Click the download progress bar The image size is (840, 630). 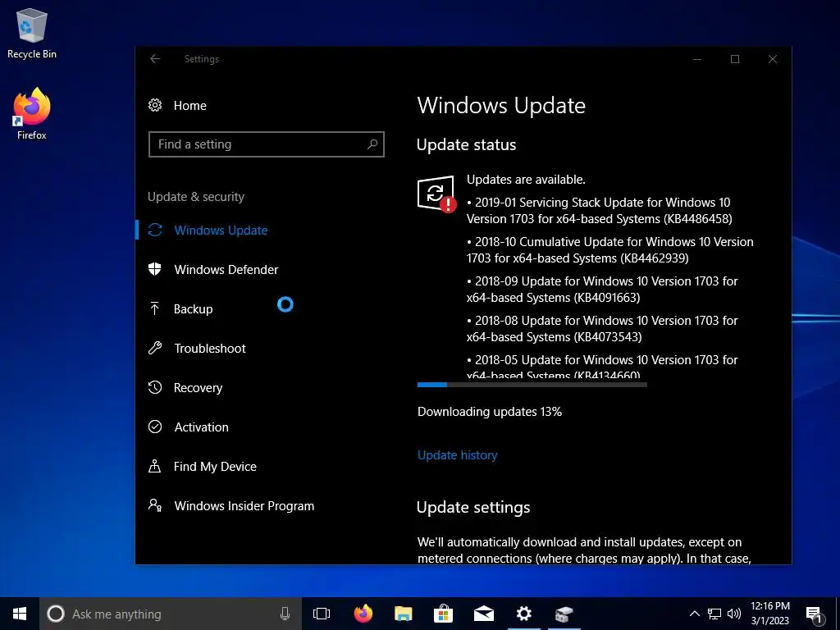point(532,385)
